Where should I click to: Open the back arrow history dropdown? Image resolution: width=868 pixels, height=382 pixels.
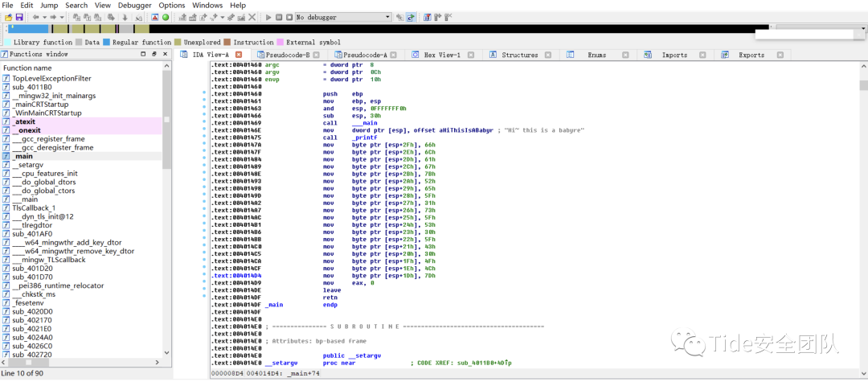click(46, 17)
